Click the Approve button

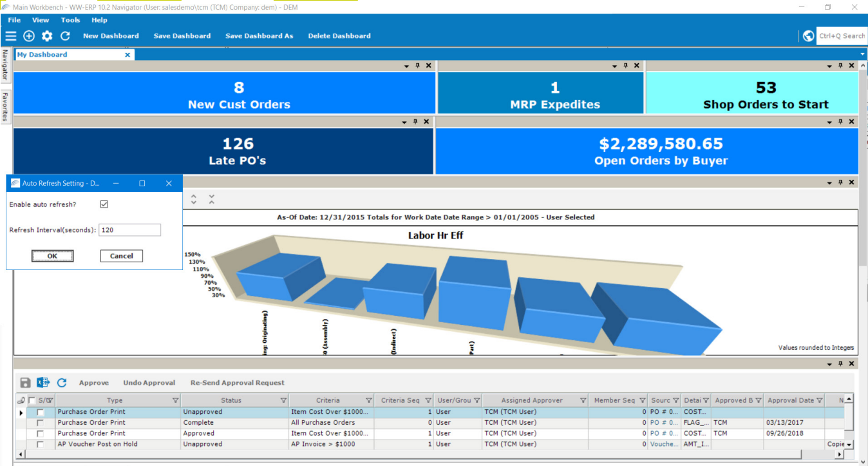tap(94, 382)
